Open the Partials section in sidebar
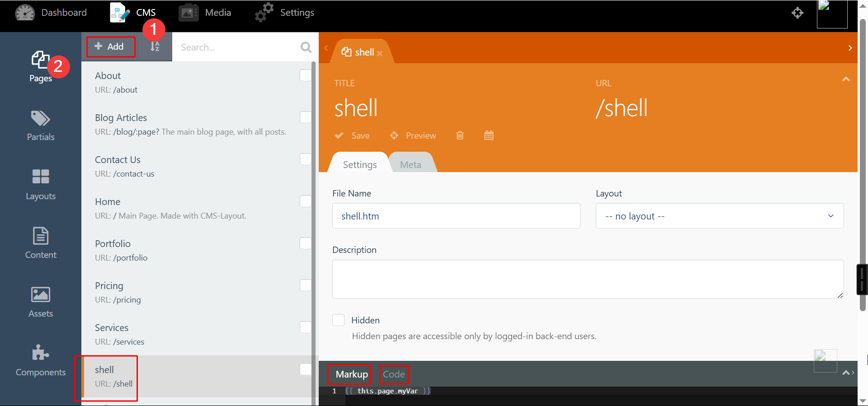The image size is (868, 406). [x=40, y=126]
